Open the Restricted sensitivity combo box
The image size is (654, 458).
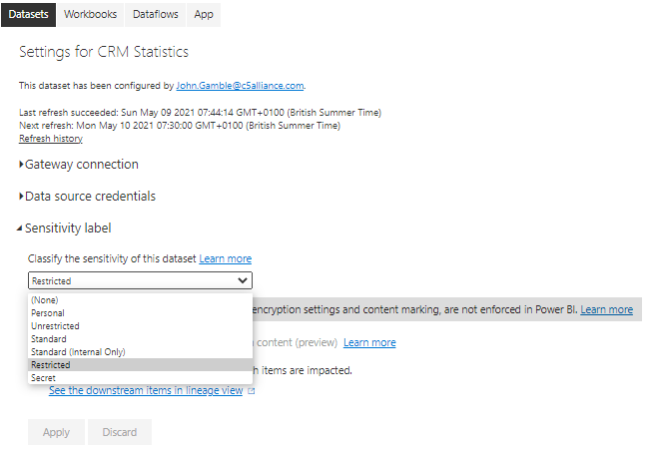coord(140,280)
